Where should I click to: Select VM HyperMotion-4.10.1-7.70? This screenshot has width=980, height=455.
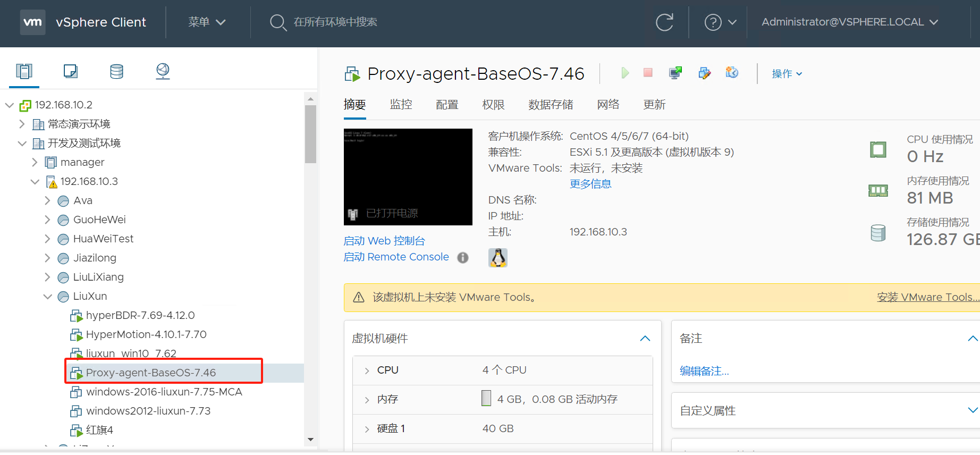(146, 334)
